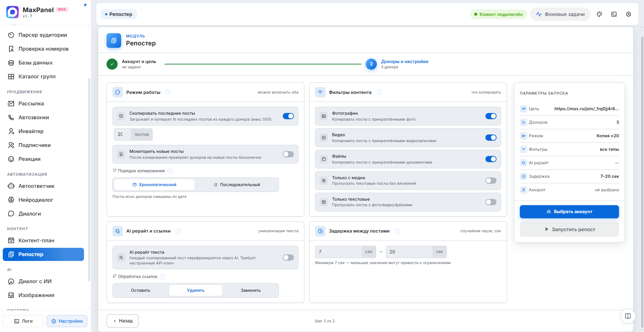This screenshot has width=644, height=332.
Task: Open the theme palette icon in header
Action: [599, 14]
